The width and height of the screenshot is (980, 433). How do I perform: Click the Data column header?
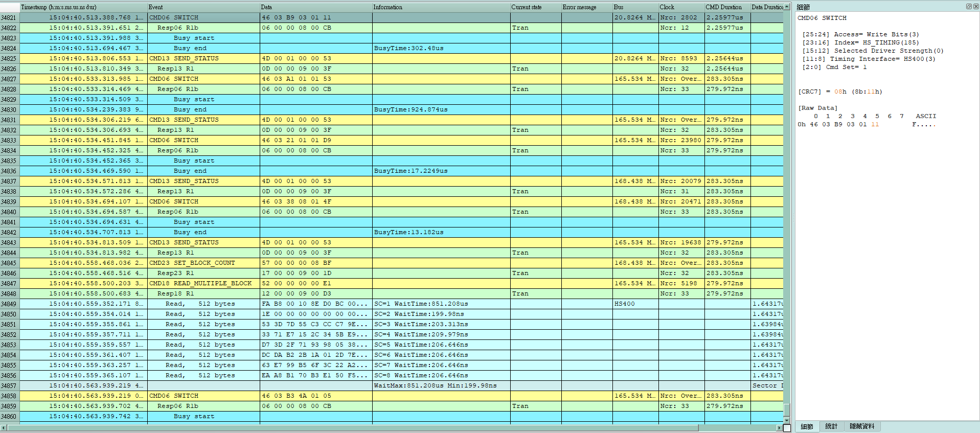316,7
